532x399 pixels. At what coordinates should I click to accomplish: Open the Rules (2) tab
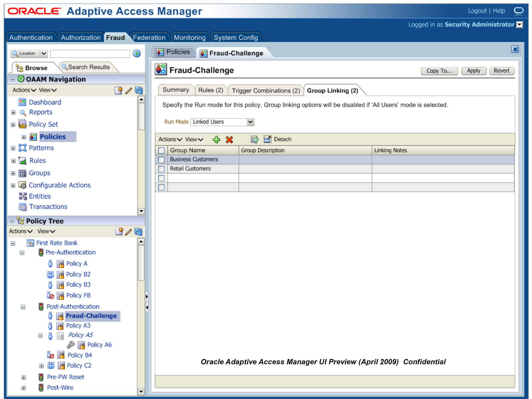[211, 90]
